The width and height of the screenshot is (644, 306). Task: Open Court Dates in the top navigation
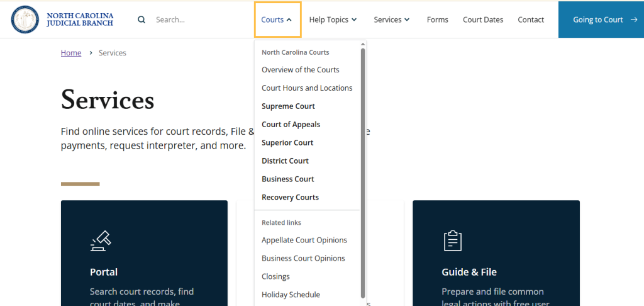483,20
